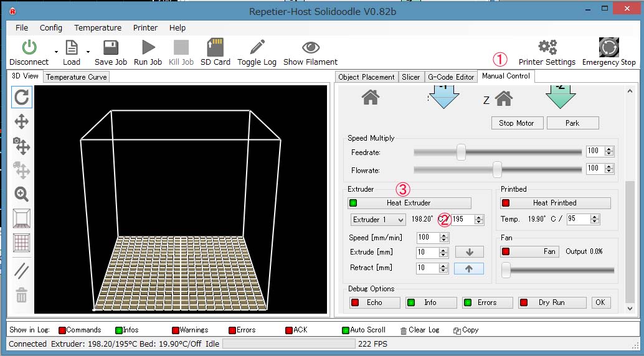Home the Z axis
Screen dimensions: 644x356
(504, 98)
